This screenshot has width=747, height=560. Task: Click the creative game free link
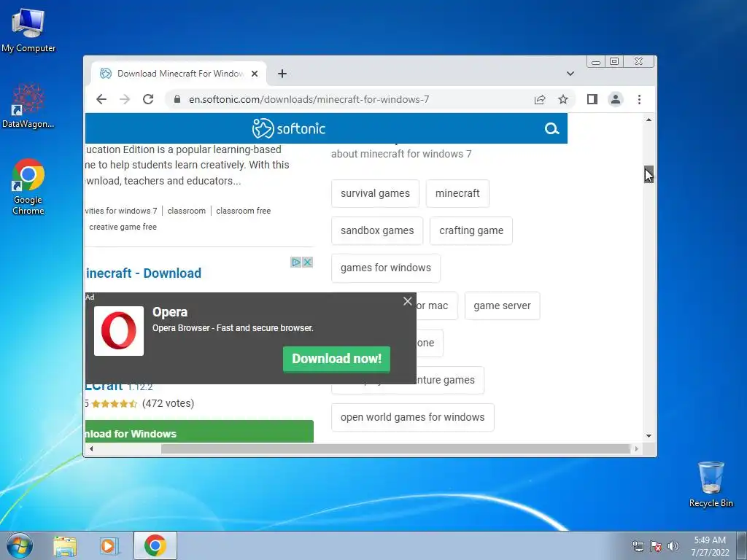point(123,227)
